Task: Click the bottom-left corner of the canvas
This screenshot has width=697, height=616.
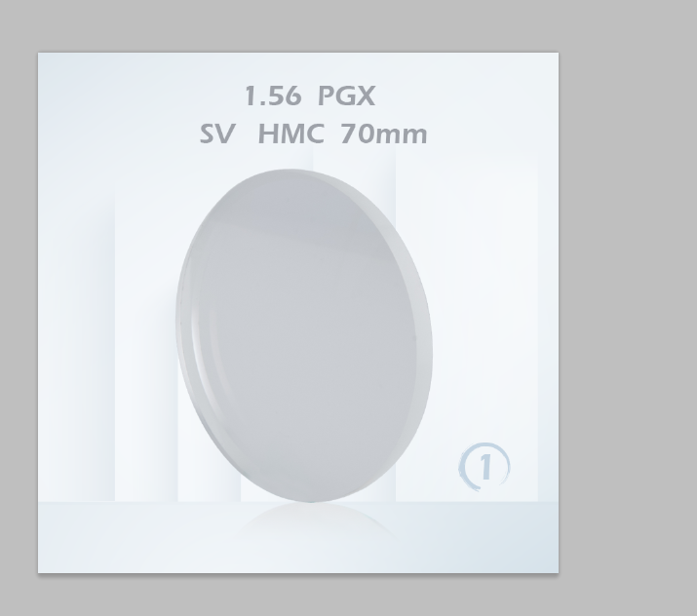Action: tap(39, 572)
